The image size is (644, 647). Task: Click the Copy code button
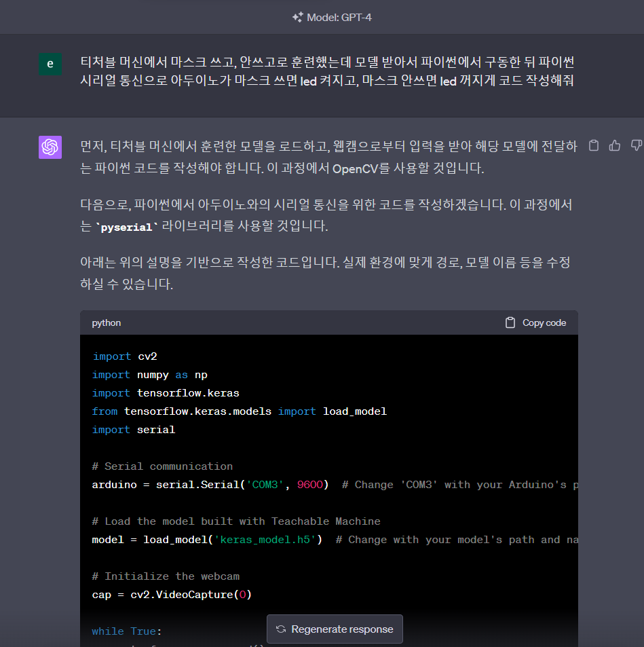tap(535, 322)
